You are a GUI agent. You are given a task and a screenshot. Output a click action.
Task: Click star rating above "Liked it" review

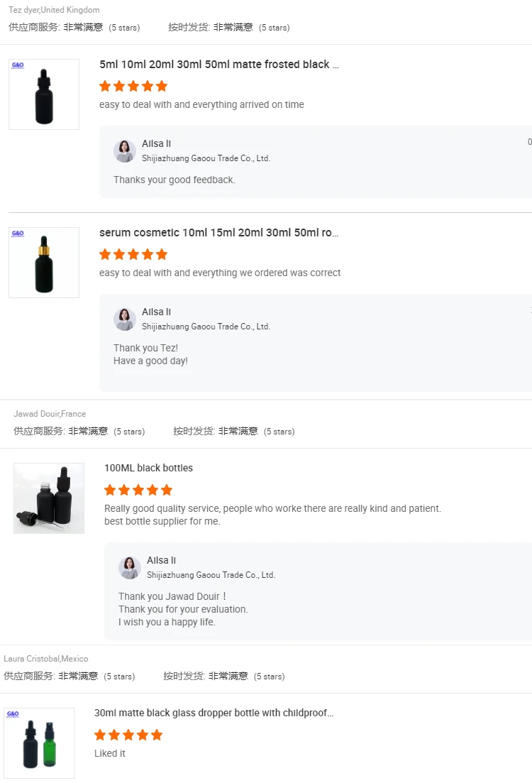click(128, 735)
